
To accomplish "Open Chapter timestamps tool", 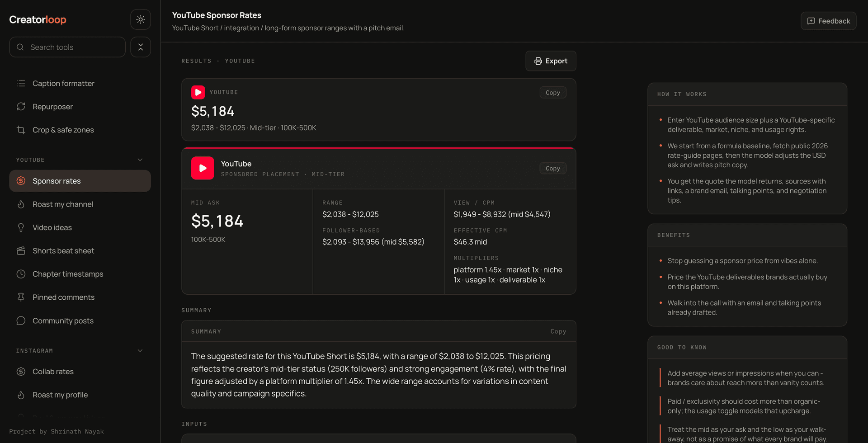I will tap(80, 274).
